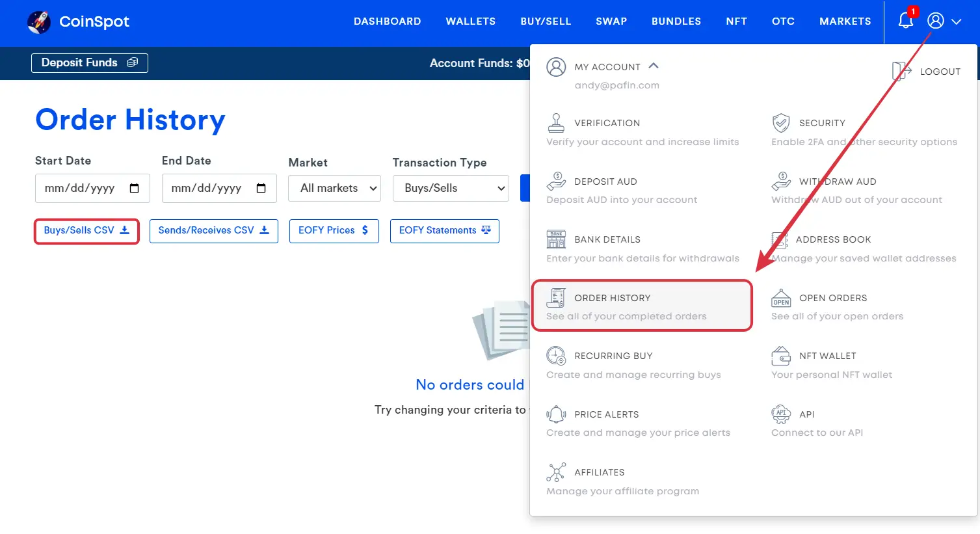Select OPEN ORDERS menu entry

(833, 298)
